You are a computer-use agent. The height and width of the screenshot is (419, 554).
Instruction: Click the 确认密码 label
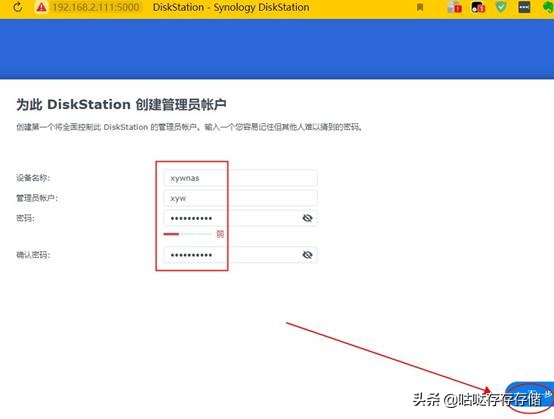(x=33, y=255)
